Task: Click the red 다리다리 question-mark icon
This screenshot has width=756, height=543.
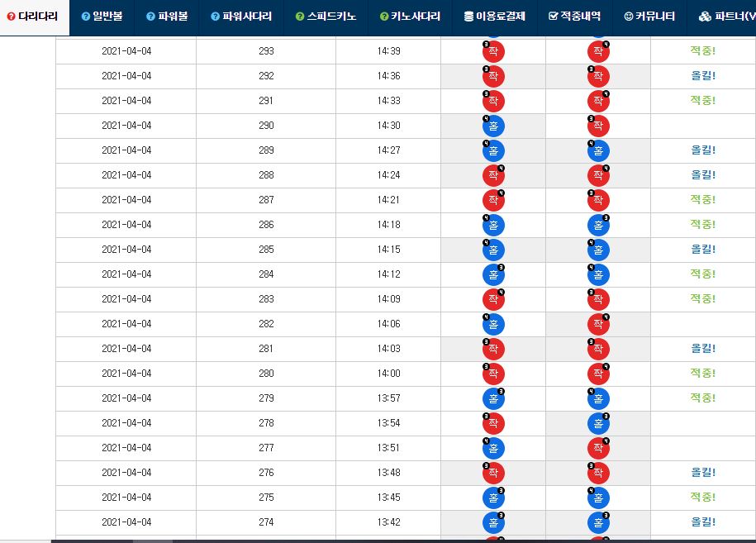Action: (x=11, y=17)
